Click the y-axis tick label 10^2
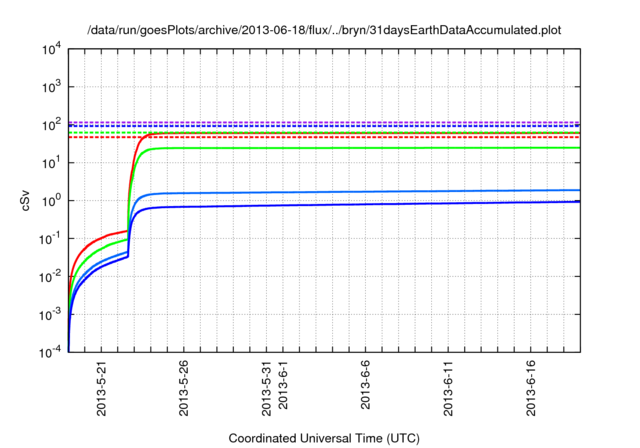Screen dimensions: 640x448 point(51,125)
